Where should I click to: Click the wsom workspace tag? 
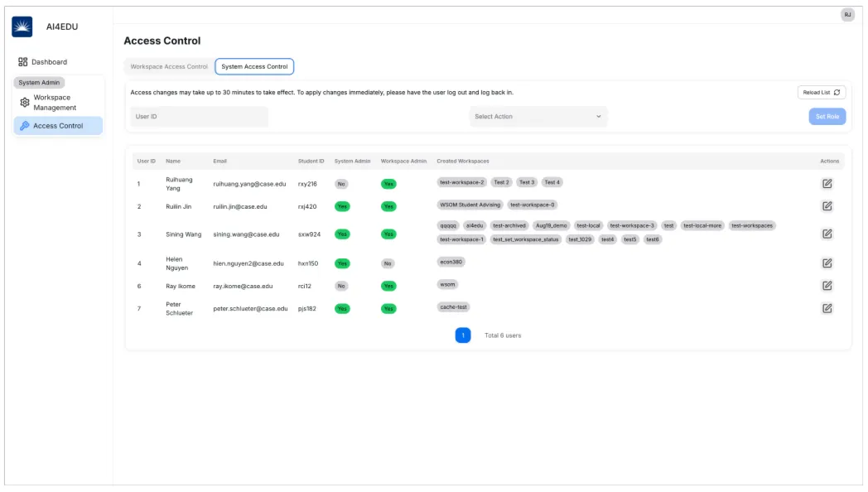point(448,284)
